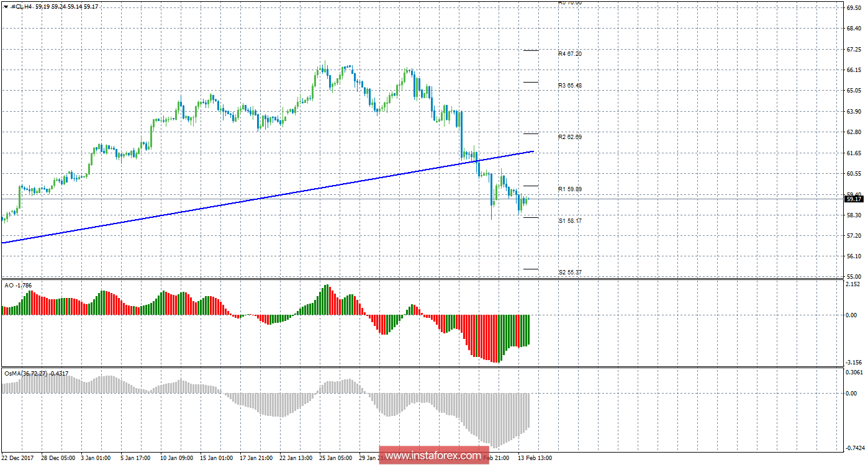This screenshot has width=868, height=465.
Task: Click the 61.65 price scale value
Action: point(854,153)
